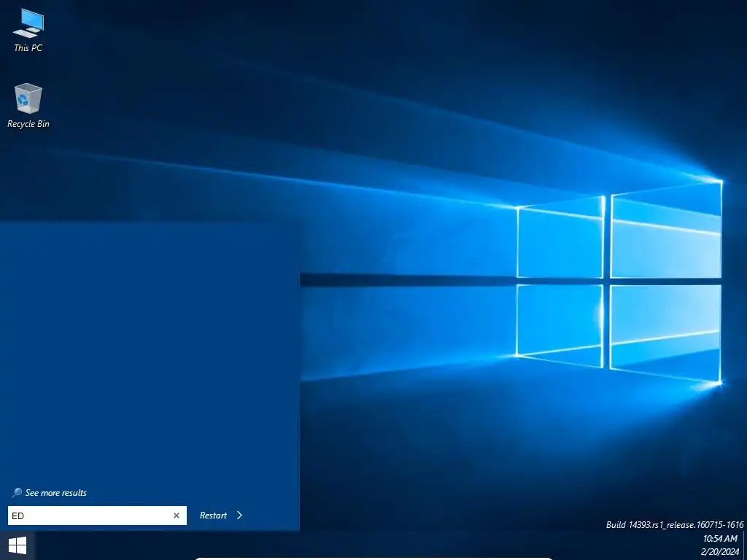Open the Windows Start button
This screenshot has width=747, height=560.
point(18,545)
